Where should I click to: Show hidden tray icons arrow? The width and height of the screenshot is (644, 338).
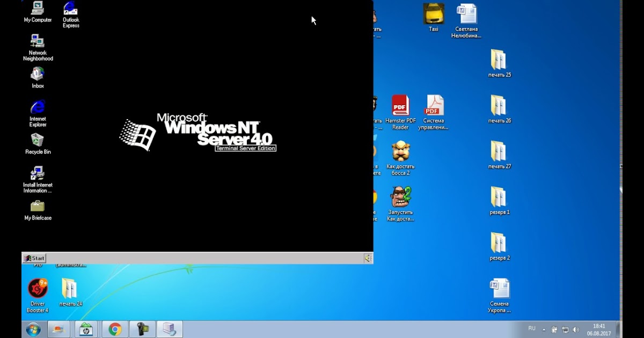[x=544, y=329]
